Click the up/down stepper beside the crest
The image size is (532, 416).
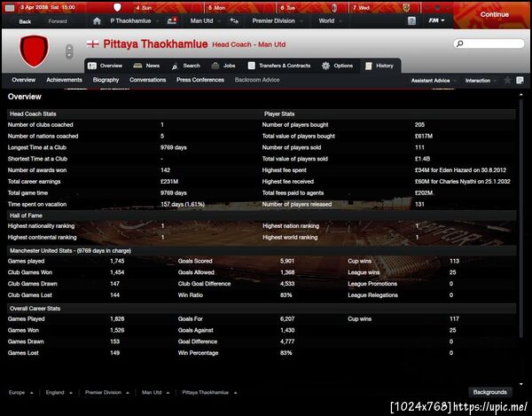(x=69, y=51)
